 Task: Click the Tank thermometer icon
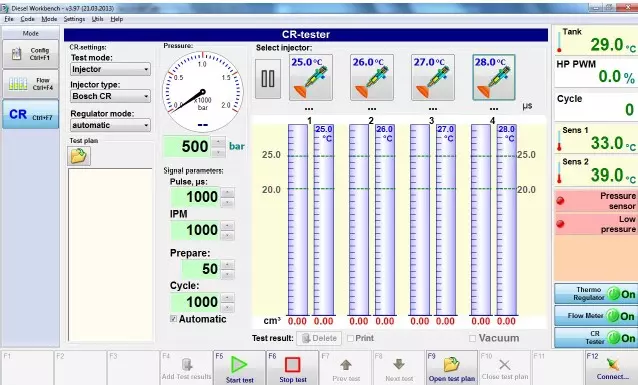tap(559, 42)
